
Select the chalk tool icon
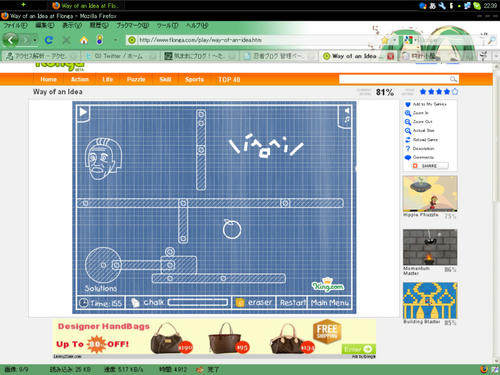135,302
